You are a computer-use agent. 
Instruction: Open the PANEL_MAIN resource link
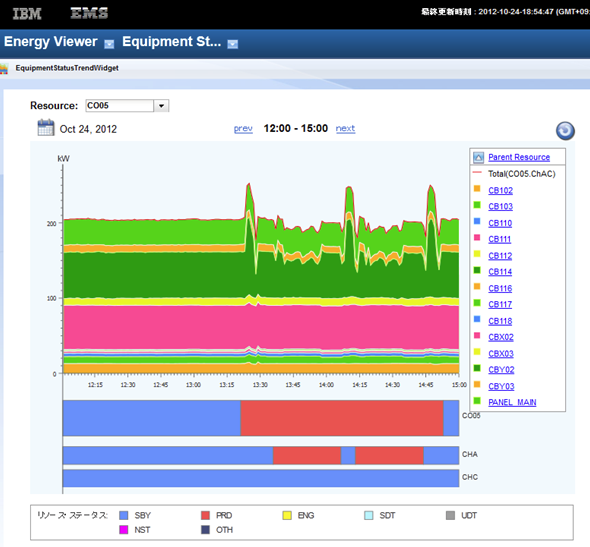click(512, 402)
